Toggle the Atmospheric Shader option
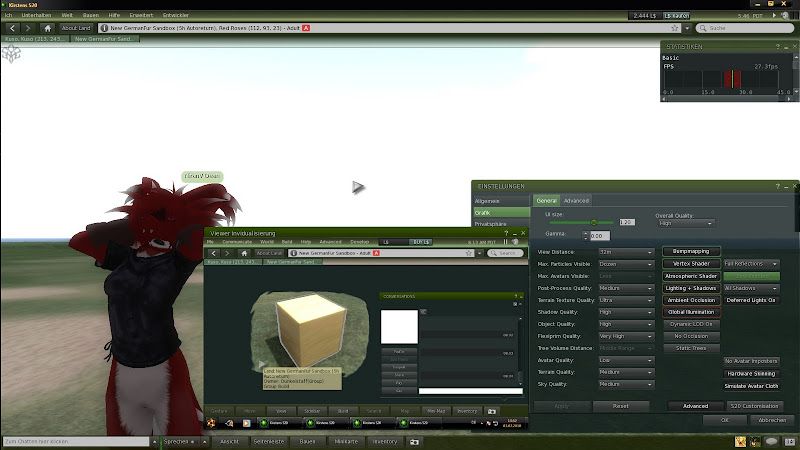800x450 pixels. point(691,276)
